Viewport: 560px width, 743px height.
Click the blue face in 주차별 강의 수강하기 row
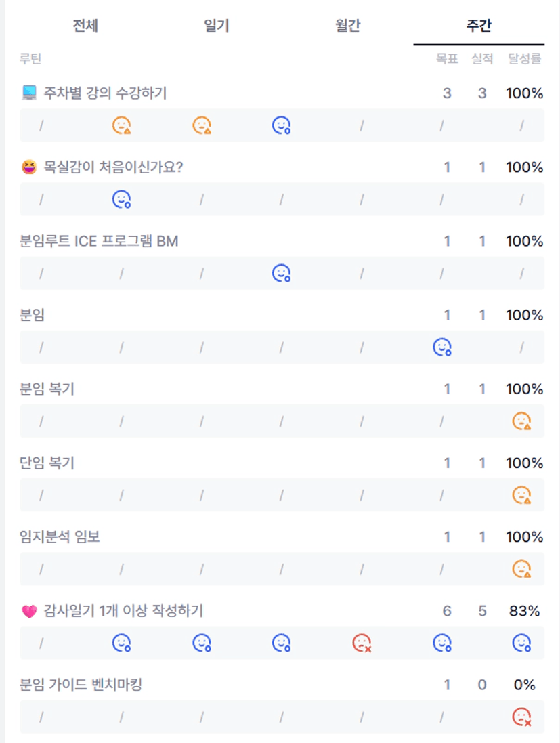(281, 125)
